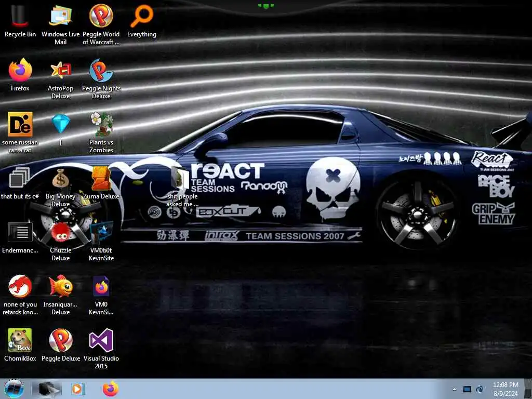Show hidden system tray icons arrow

pos(454,389)
